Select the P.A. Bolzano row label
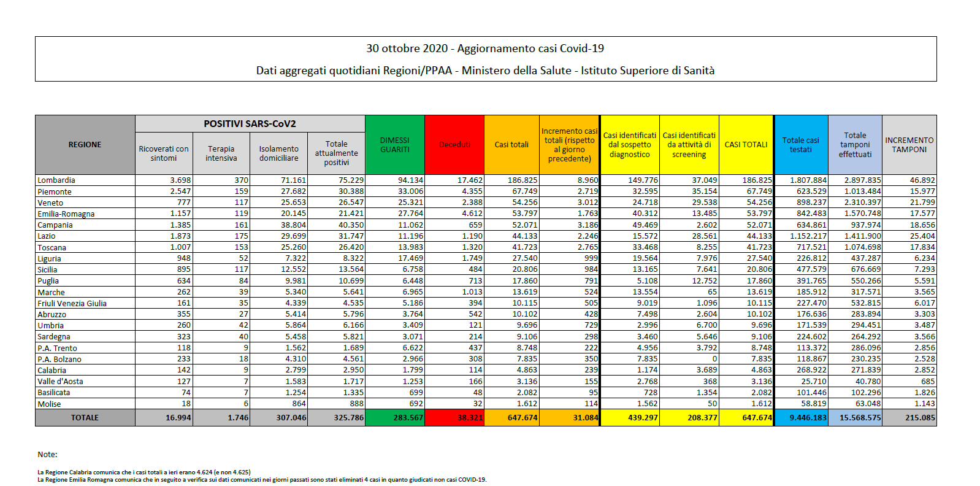Viewport: 980px width, 486px height. (x=59, y=359)
